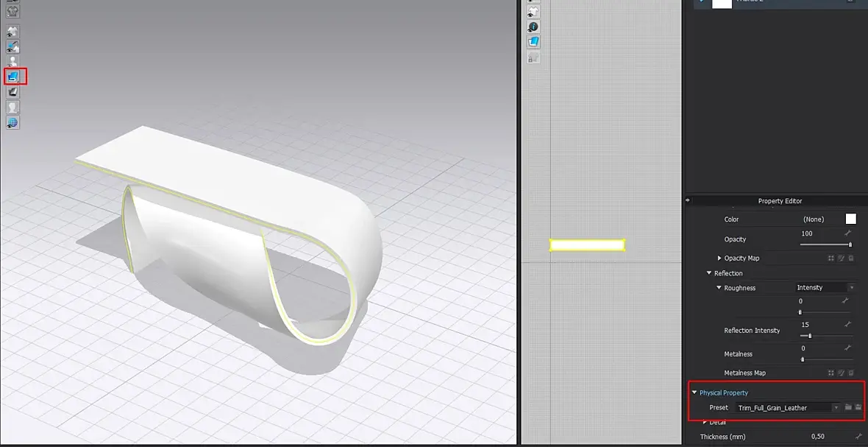The image size is (868, 447).
Task: Click the first Metalness Map grid icon
Action: tap(830, 373)
